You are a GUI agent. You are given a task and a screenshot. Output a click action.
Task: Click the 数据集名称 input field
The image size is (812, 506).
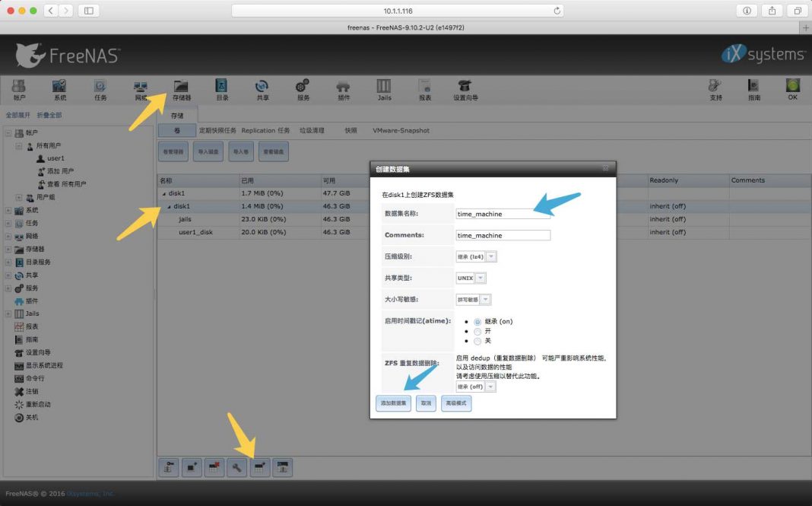(x=503, y=214)
